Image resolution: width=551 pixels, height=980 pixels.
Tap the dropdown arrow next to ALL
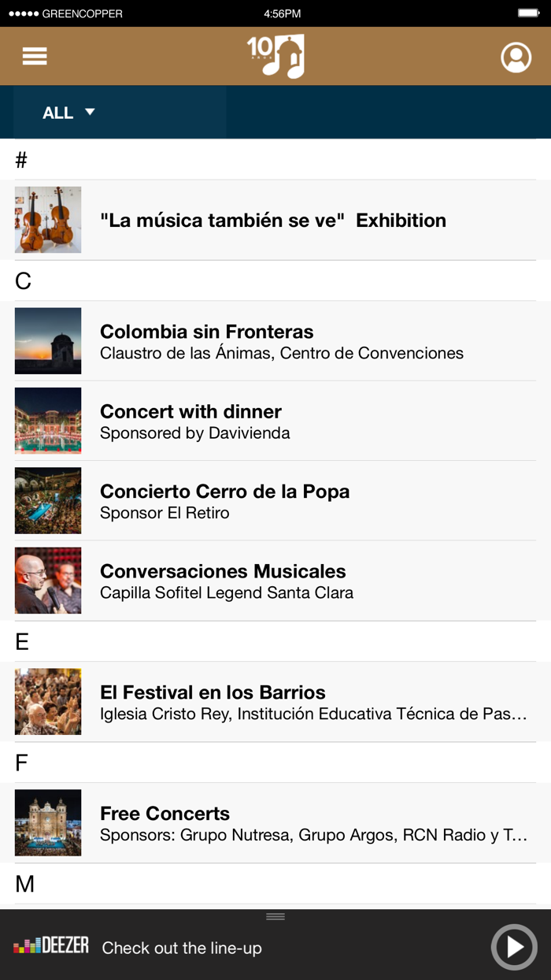pos(90,113)
